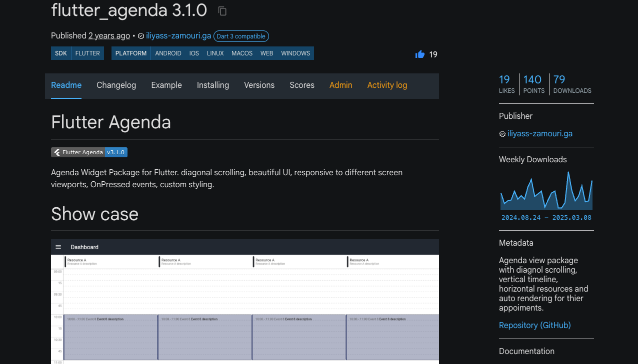
Task: Click 'Dashboard' title in showcase screenshot
Action: (84, 247)
